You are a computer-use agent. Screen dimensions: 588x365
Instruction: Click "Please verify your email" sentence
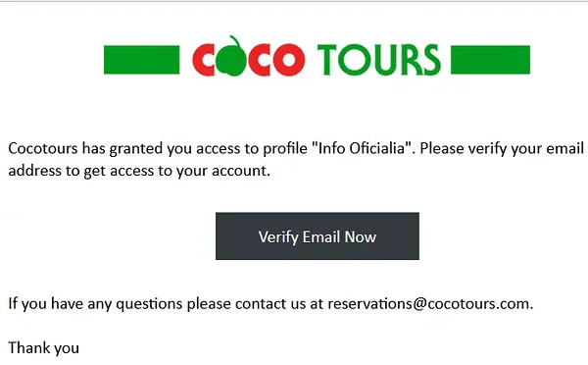click(502, 148)
